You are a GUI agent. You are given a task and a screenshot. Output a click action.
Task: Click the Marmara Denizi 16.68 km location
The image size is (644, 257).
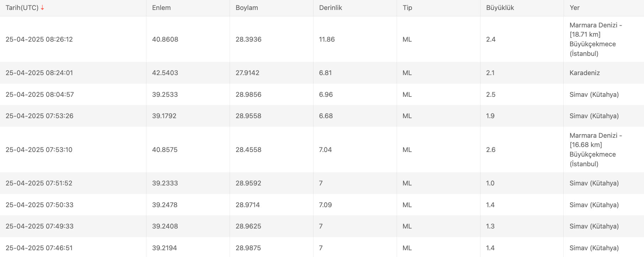595,150
